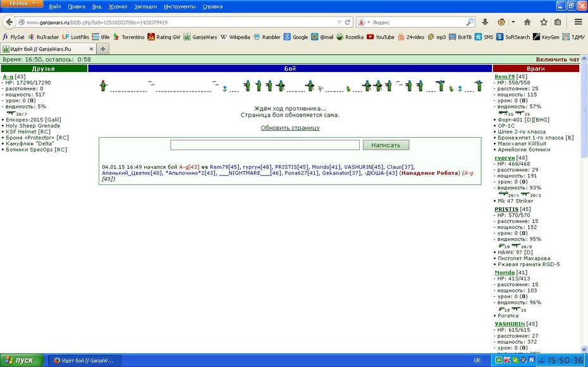Open the tfile bookmark
This screenshot has height=367, width=588.
point(101,37)
